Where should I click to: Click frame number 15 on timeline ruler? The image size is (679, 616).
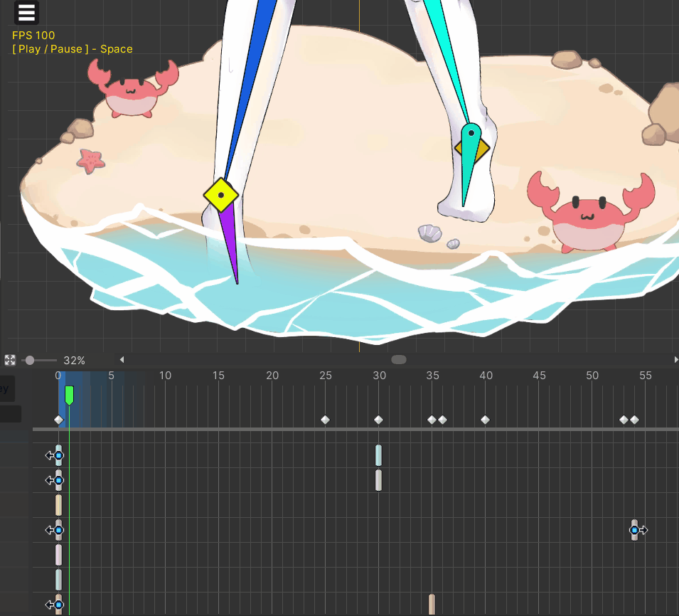pos(218,376)
